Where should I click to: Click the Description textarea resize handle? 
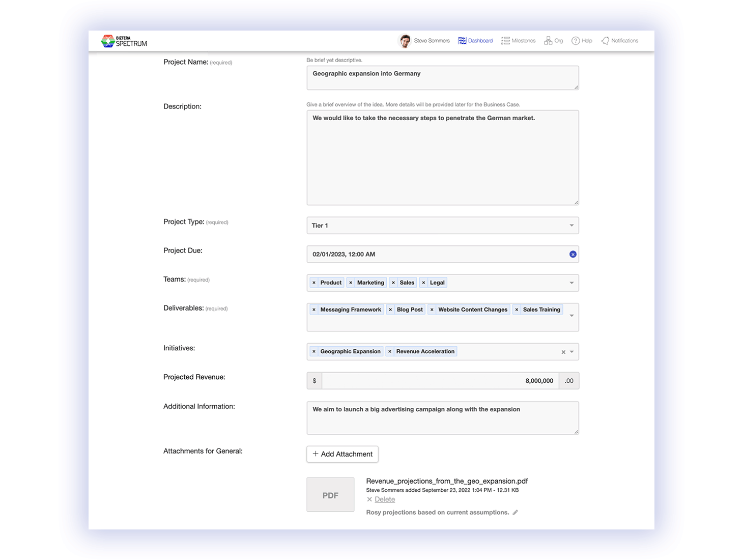click(576, 202)
